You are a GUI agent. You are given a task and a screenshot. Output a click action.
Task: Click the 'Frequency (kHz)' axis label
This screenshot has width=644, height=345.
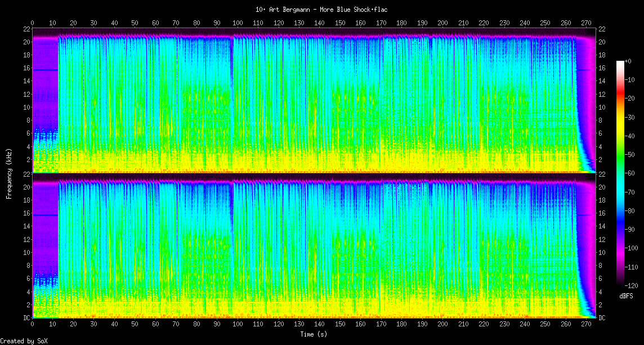[9, 173]
